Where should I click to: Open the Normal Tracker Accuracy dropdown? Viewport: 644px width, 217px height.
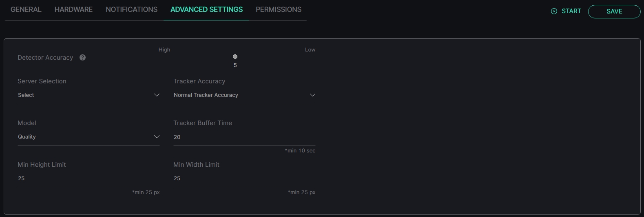tap(244, 95)
